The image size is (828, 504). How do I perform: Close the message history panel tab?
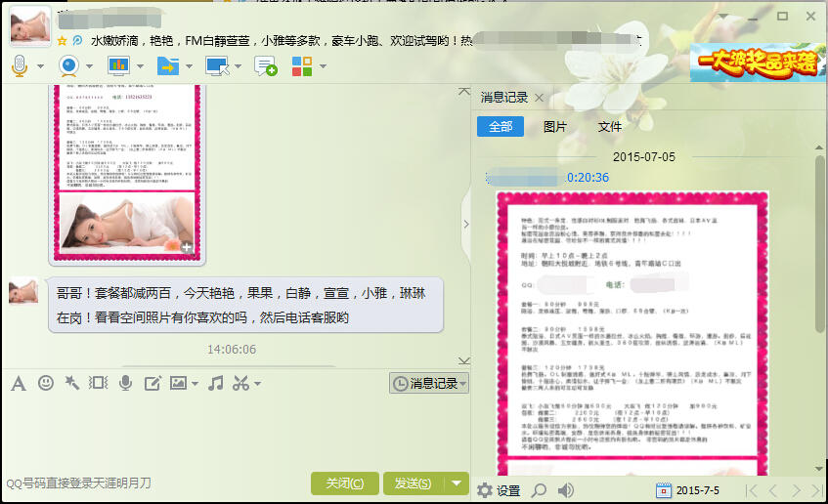539,97
